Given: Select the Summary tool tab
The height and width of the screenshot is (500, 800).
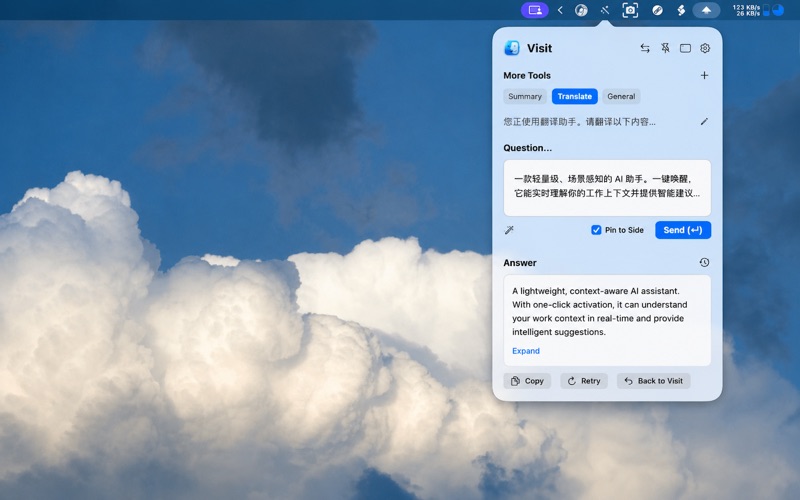Looking at the screenshot, I should pyautogui.click(x=524, y=96).
